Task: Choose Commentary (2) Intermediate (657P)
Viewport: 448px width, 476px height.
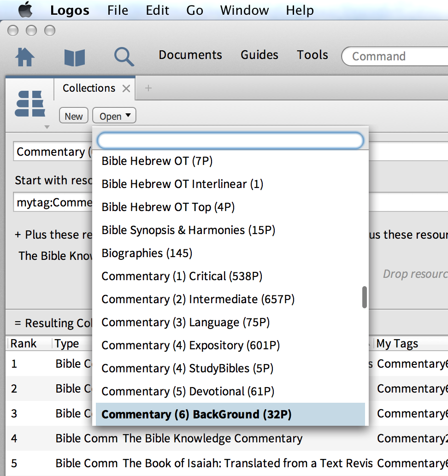Action: coord(230,300)
